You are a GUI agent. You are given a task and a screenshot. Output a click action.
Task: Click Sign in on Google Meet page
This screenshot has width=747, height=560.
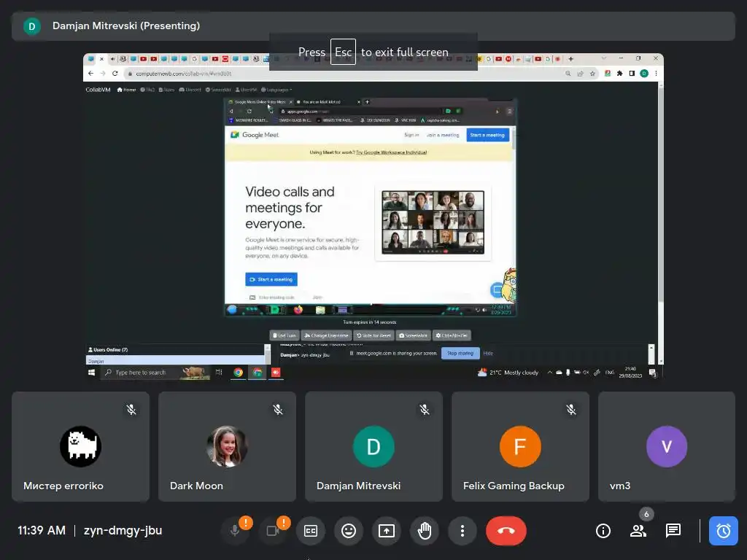tap(411, 135)
